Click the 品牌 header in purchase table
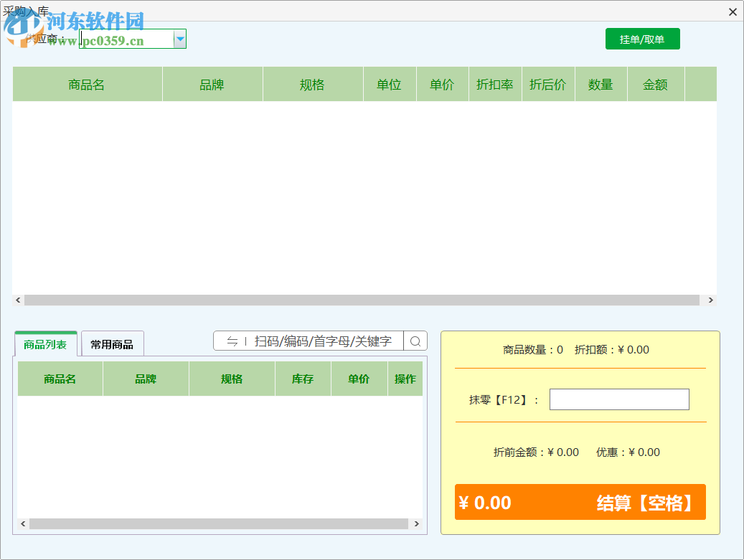 pyautogui.click(x=212, y=85)
